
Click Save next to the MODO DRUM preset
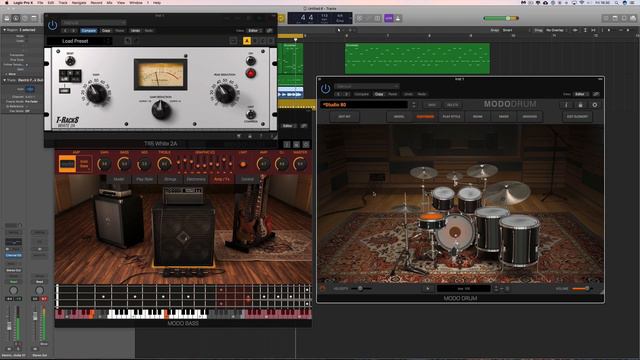431,105
